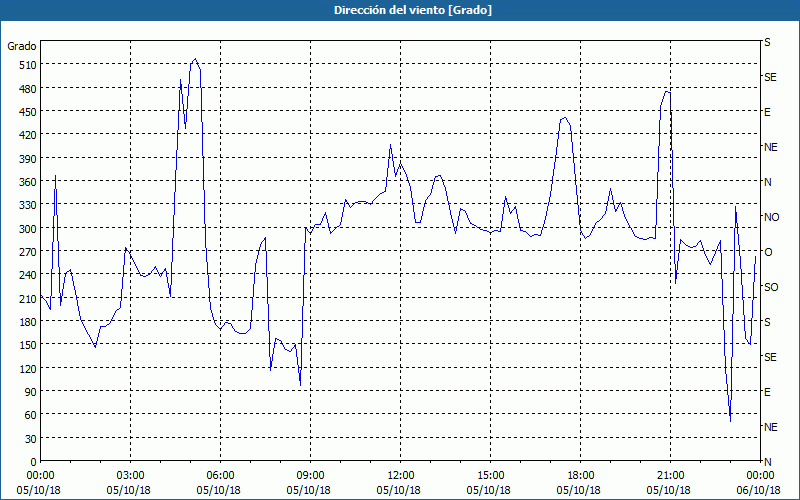Click the 480 value on the degree axis
The image size is (800, 500).
[x=29, y=88]
